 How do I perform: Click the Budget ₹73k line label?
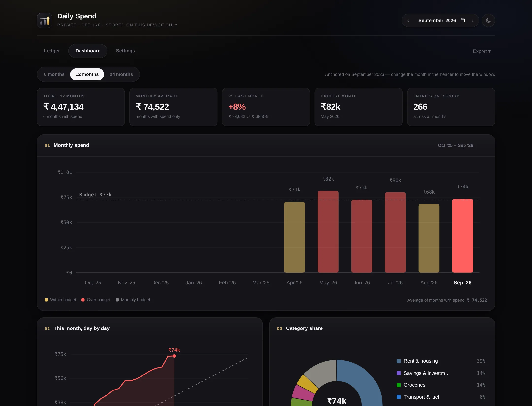point(95,195)
